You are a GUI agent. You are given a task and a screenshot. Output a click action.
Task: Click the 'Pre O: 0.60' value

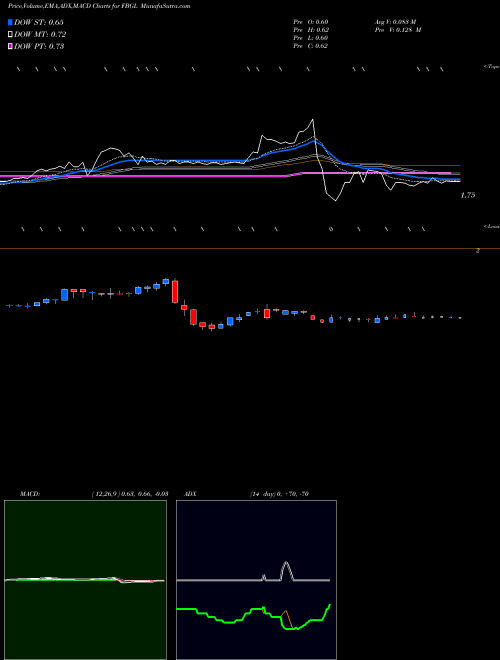coord(311,22)
